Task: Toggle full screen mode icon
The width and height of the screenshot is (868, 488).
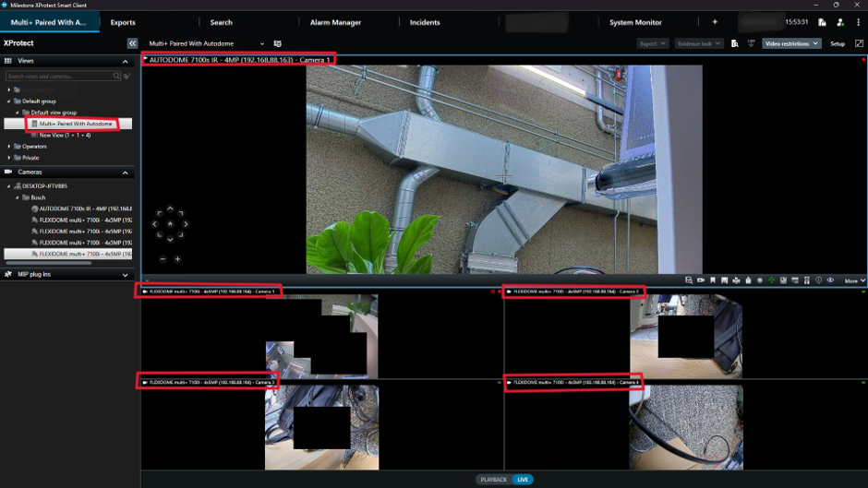Action: click(859, 43)
